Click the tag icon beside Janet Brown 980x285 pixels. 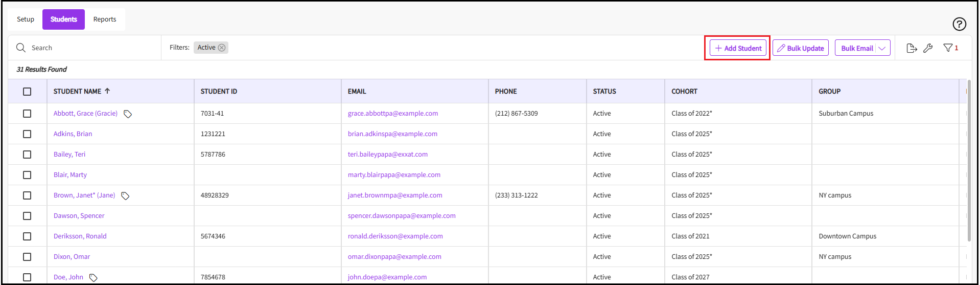tap(125, 196)
